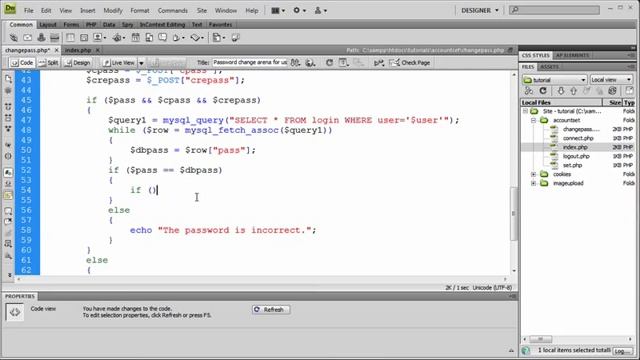
Task: Open the File menu
Action: point(29,10)
